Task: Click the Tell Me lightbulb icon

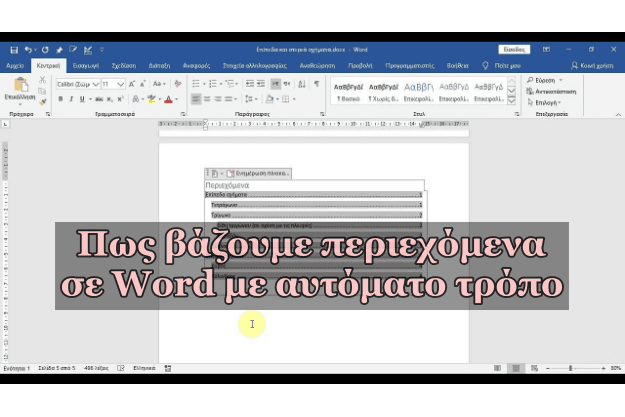Action: 485,65
